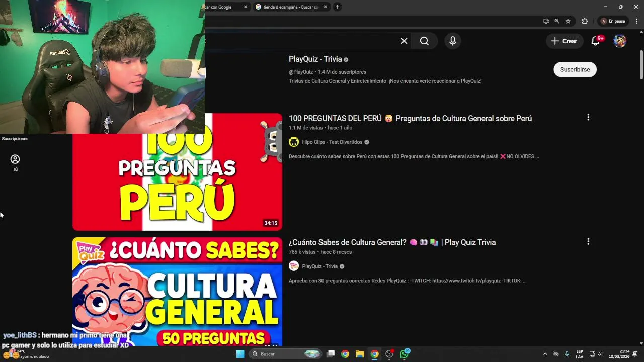Open Suscripciones in the sidebar

15,139
